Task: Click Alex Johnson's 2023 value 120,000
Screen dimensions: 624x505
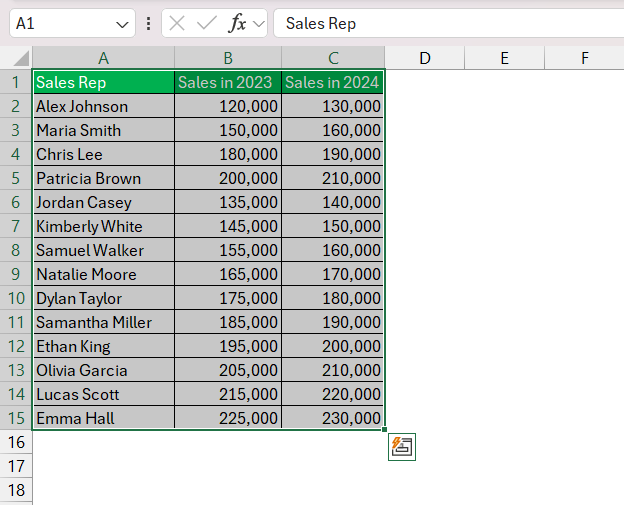Action: click(x=228, y=106)
